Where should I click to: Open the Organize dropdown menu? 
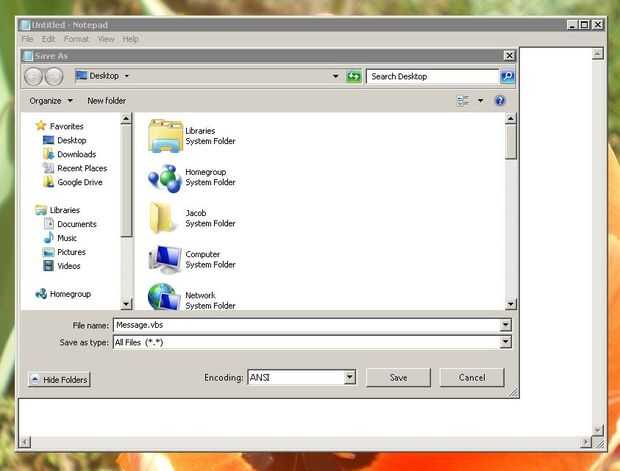(x=51, y=101)
